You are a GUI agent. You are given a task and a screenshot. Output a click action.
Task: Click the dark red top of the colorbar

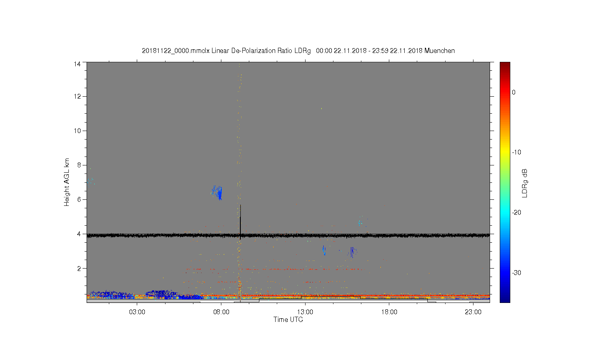click(505, 65)
